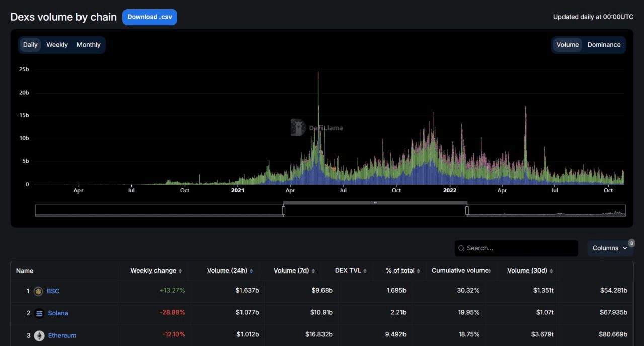The width and height of the screenshot is (644, 346).
Task: Select the Daily interval tab
Action: pyautogui.click(x=30, y=45)
